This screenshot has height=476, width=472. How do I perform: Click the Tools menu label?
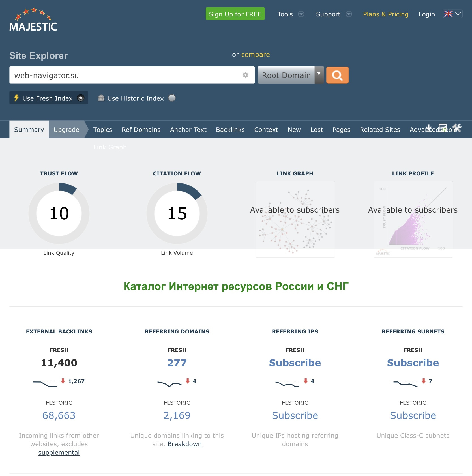tap(285, 14)
